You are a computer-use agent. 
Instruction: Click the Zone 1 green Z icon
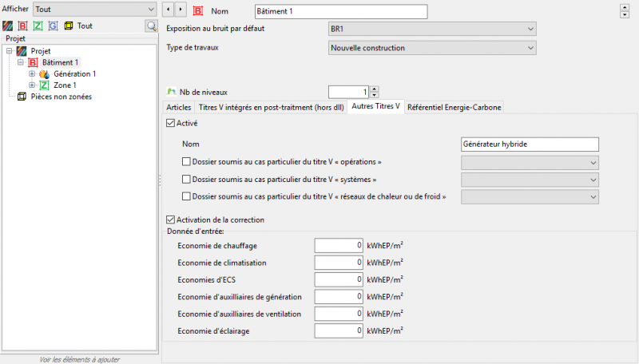(44, 85)
